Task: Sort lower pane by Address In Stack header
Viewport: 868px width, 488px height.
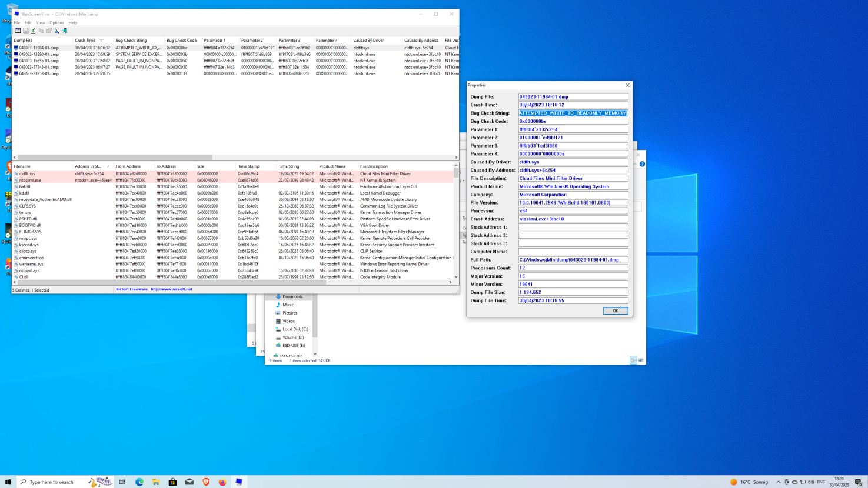Action: [x=93, y=166]
